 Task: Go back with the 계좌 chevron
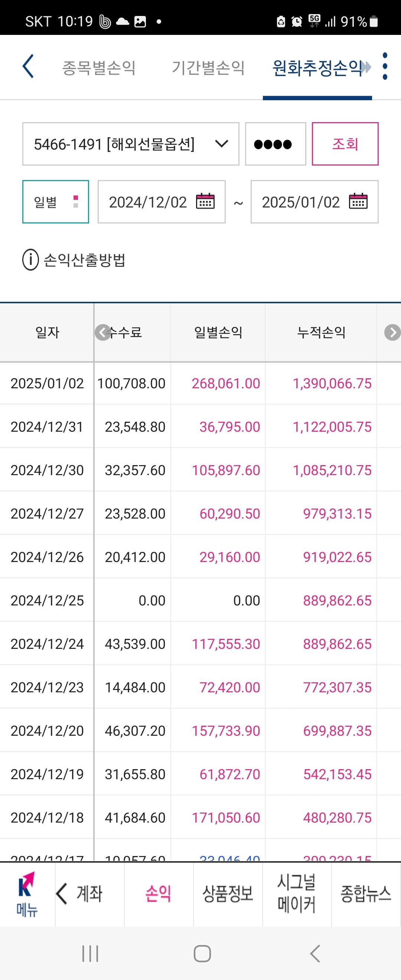(62, 894)
